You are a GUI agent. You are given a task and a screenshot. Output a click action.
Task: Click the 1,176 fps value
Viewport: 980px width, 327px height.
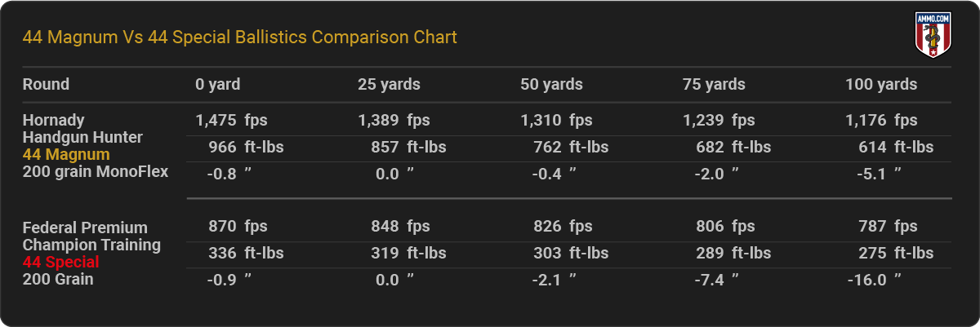881,121
